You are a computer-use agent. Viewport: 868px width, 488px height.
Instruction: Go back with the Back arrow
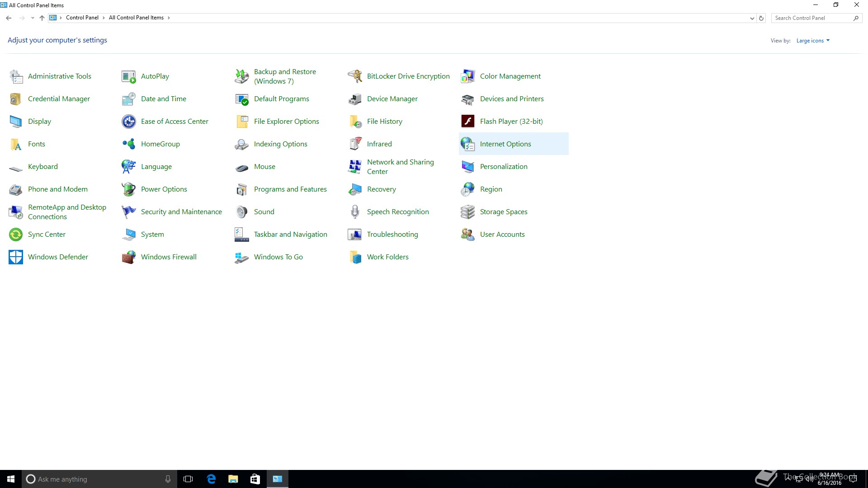click(9, 18)
